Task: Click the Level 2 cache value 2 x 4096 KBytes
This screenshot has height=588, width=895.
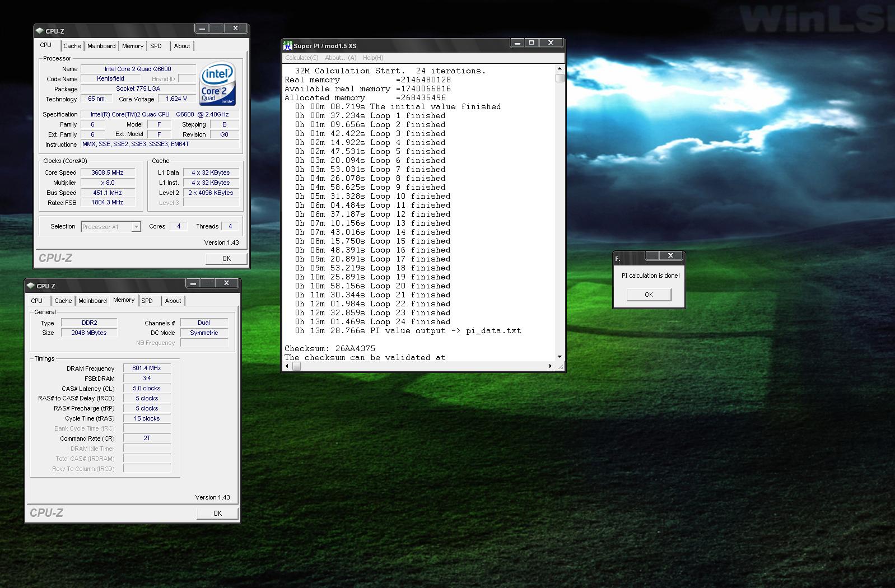Action: click(x=211, y=193)
